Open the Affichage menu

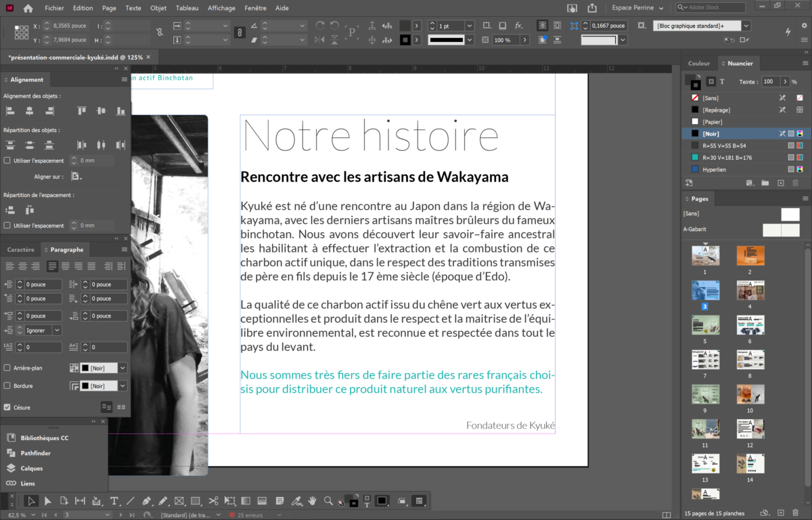coord(222,8)
